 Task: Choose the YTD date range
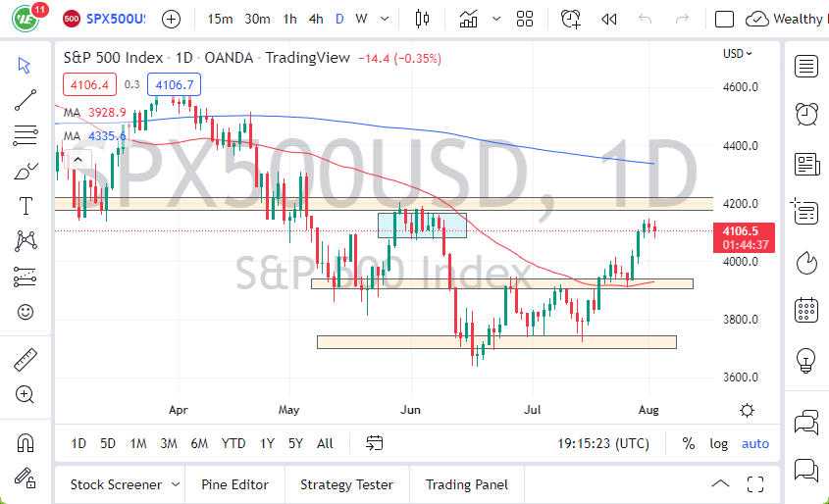233,443
